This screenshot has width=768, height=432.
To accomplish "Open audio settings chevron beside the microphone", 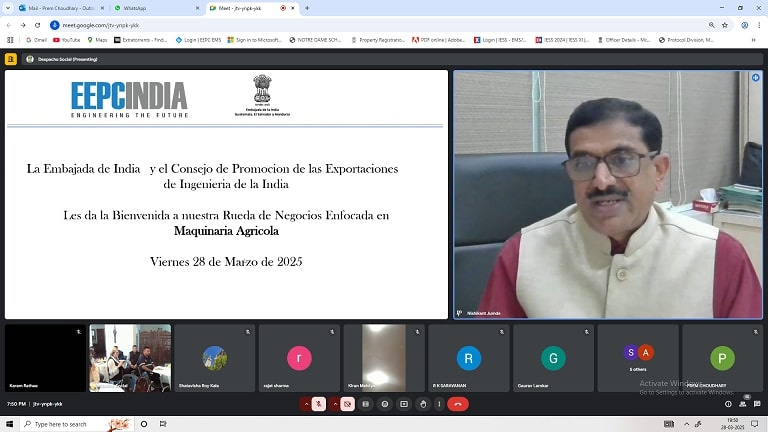I will (x=307, y=404).
